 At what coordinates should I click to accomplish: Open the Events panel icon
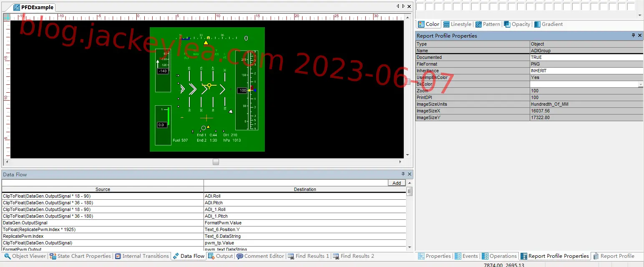pos(458,256)
